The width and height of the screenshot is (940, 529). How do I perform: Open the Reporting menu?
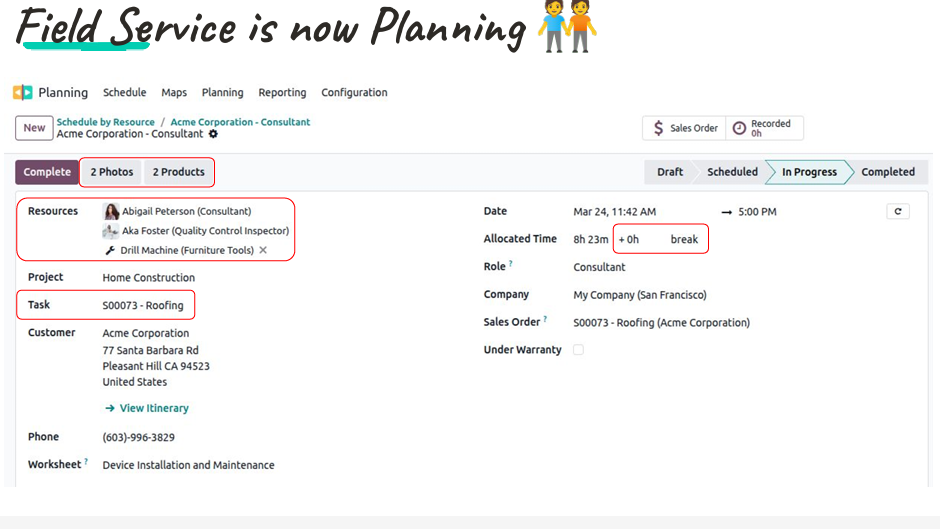(x=282, y=92)
